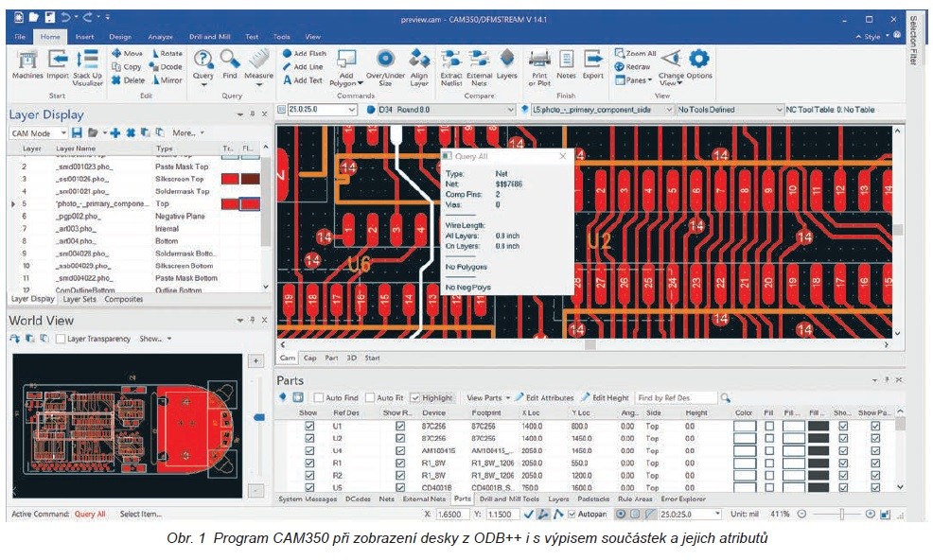Screen dimensions: 933x560
Task: Click the World View board thumbnail
Action: (x=128, y=426)
